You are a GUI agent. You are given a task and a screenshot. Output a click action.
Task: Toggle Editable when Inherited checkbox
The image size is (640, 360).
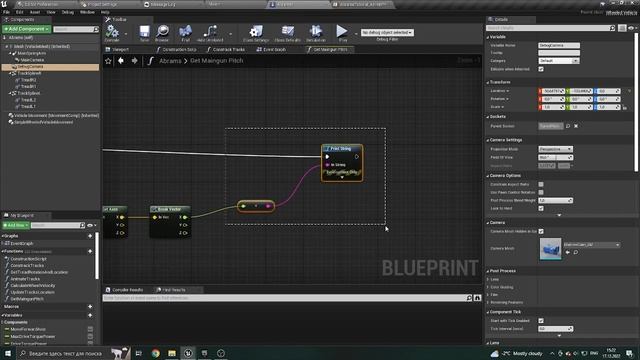click(x=541, y=69)
